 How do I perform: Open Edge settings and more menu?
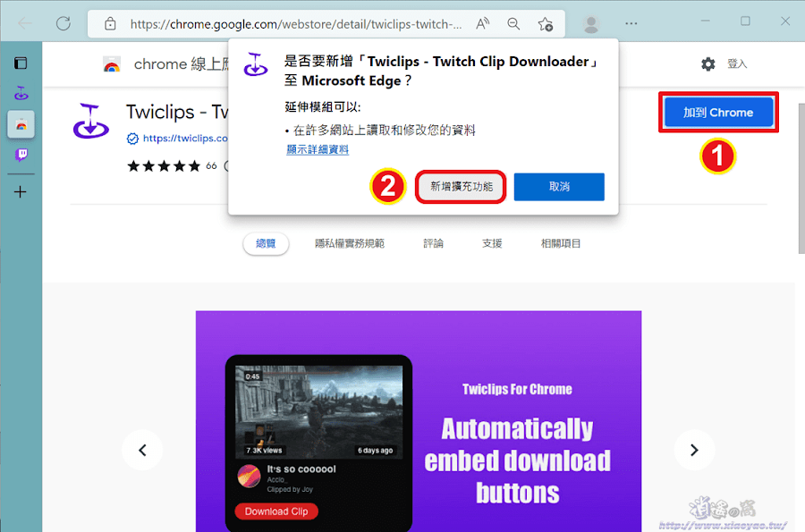631,23
